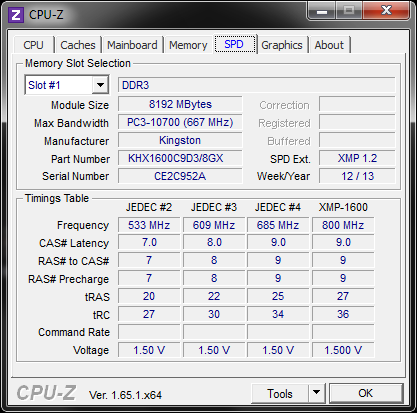Click the JEDEC #3 tRAS value 22

(x=214, y=296)
